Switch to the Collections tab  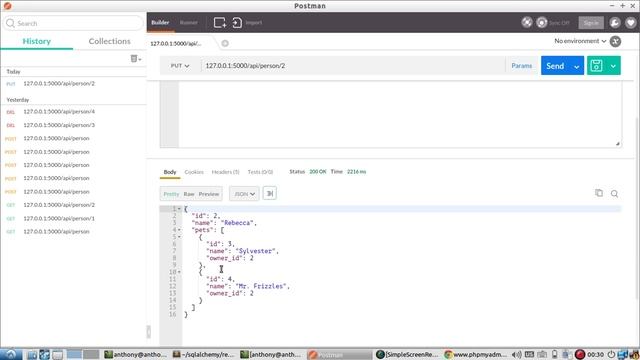(109, 41)
